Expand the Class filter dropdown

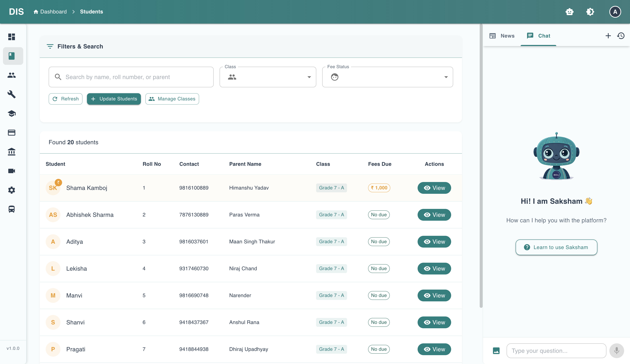click(267, 77)
